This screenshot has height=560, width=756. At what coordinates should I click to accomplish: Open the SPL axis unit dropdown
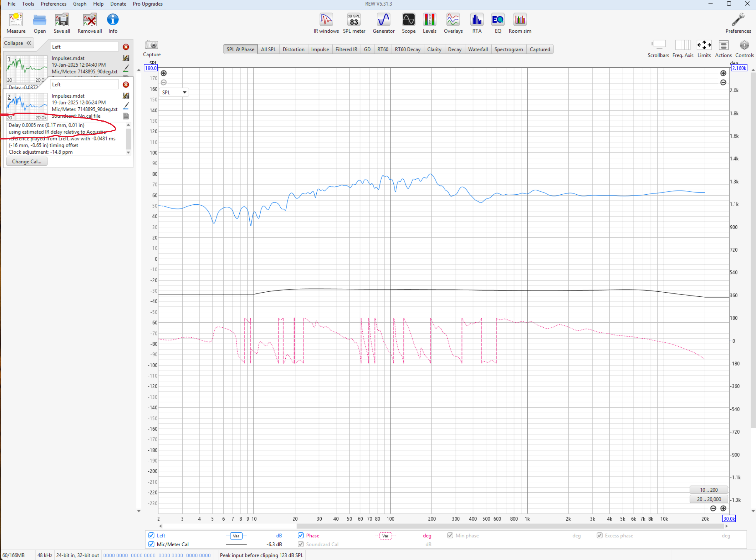pyautogui.click(x=174, y=92)
